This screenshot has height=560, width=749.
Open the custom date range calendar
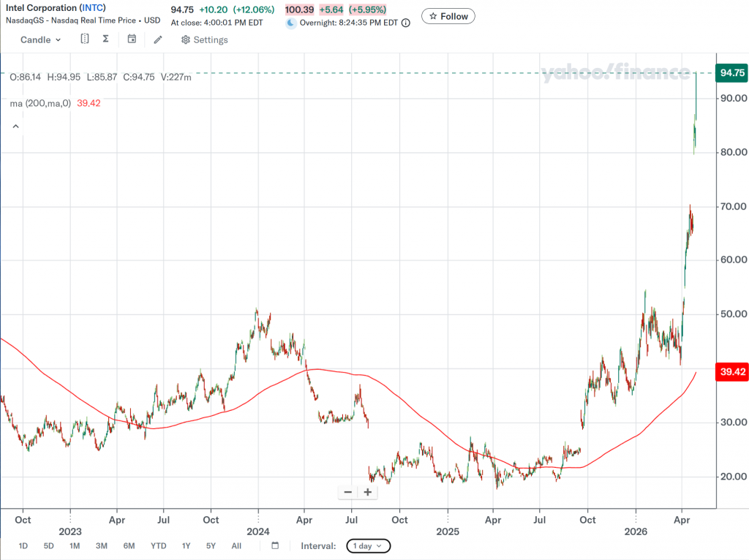tap(275, 545)
